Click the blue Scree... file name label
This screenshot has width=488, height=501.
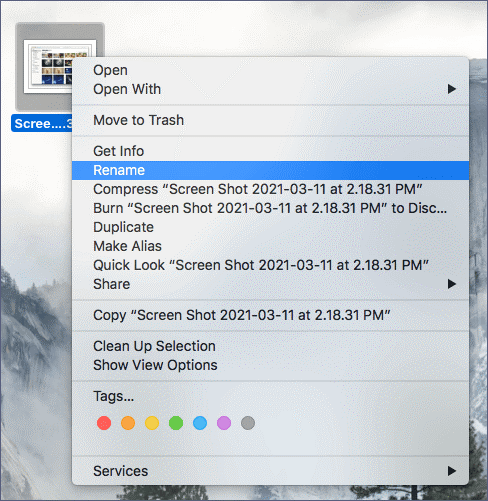(42, 124)
